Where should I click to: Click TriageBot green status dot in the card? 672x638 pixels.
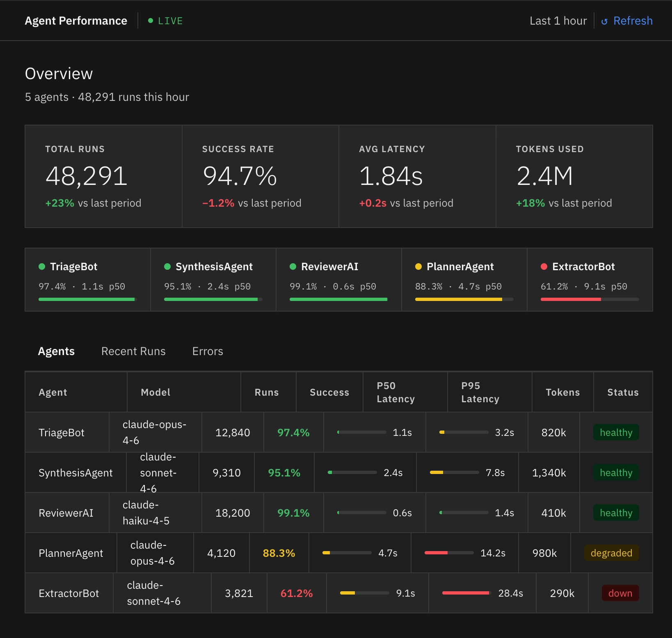(x=42, y=267)
